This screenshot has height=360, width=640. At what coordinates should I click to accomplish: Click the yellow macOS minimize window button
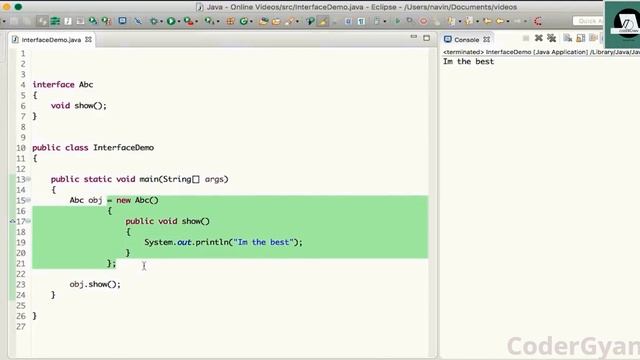pyautogui.click(x=7, y=7)
